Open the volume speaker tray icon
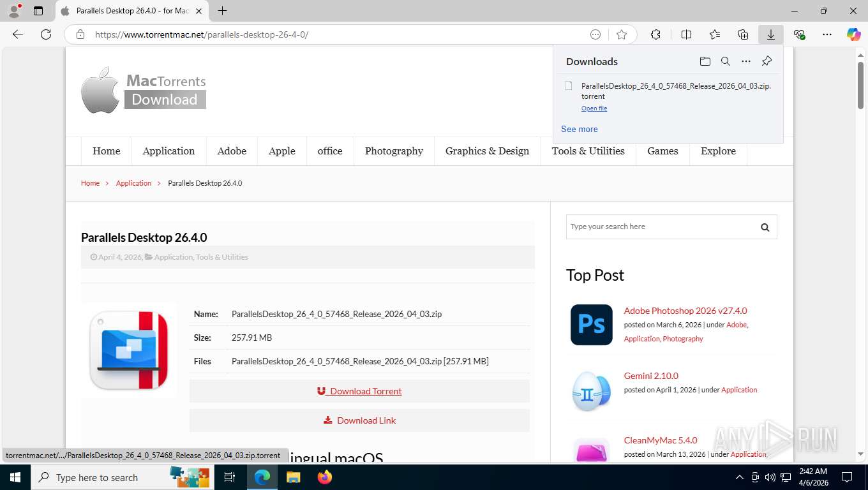This screenshot has width=868, height=490. pyautogui.click(x=770, y=477)
